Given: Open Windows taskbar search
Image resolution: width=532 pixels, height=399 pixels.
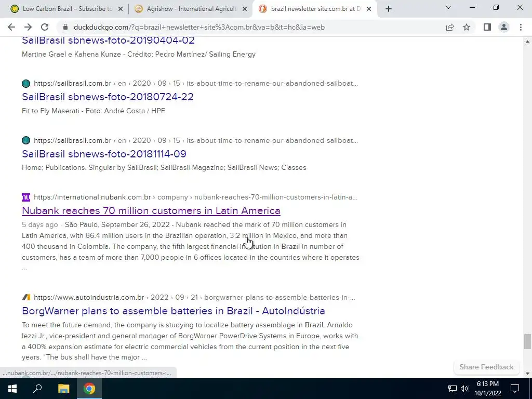Looking at the screenshot, I should (x=37, y=389).
